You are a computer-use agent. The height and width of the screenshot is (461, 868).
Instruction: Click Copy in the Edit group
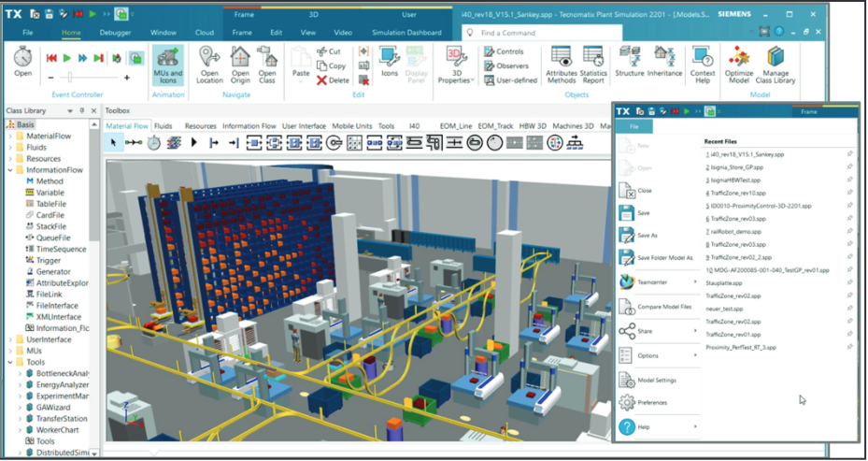(331, 66)
